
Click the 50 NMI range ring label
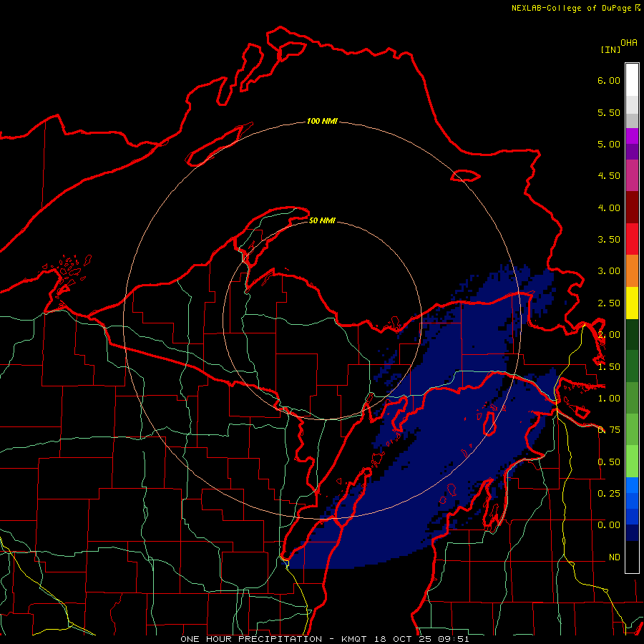click(x=322, y=220)
